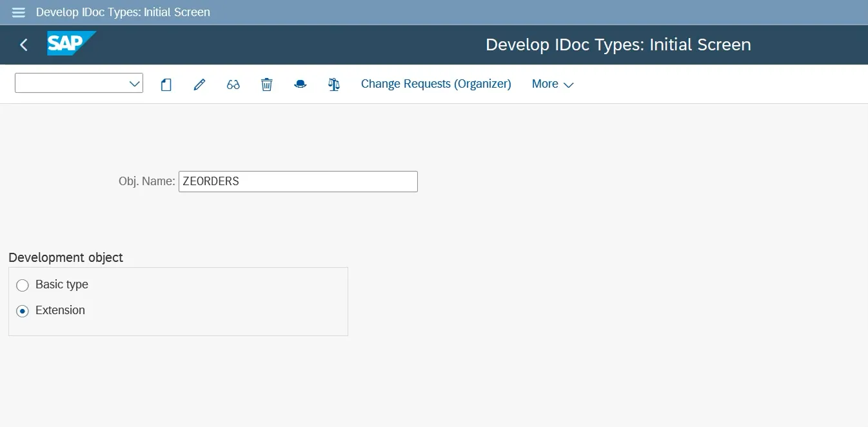This screenshot has height=427, width=868.
Task: Click the Obj. Name field containing ZEORDERS
Action: (x=298, y=181)
